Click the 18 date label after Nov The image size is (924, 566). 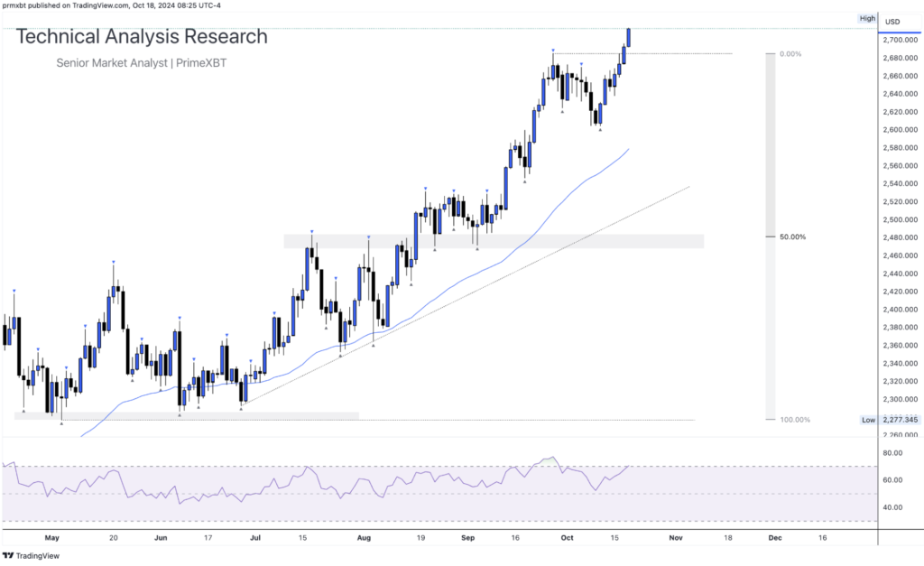pyautogui.click(x=728, y=538)
